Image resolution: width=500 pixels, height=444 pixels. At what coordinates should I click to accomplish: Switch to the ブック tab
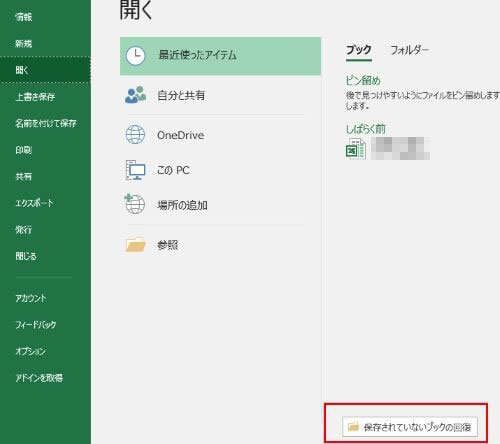pyautogui.click(x=359, y=50)
